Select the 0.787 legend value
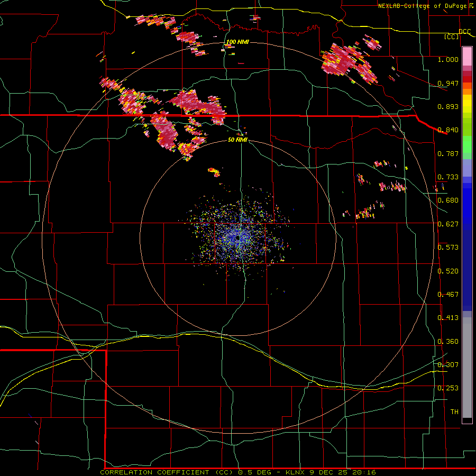The image size is (476, 476). coord(448,153)
